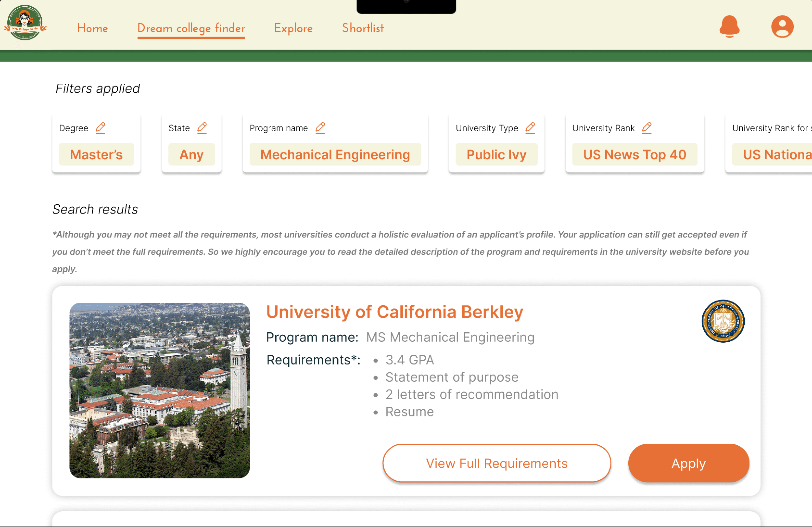Click the Search results heading

pos(95,209)
